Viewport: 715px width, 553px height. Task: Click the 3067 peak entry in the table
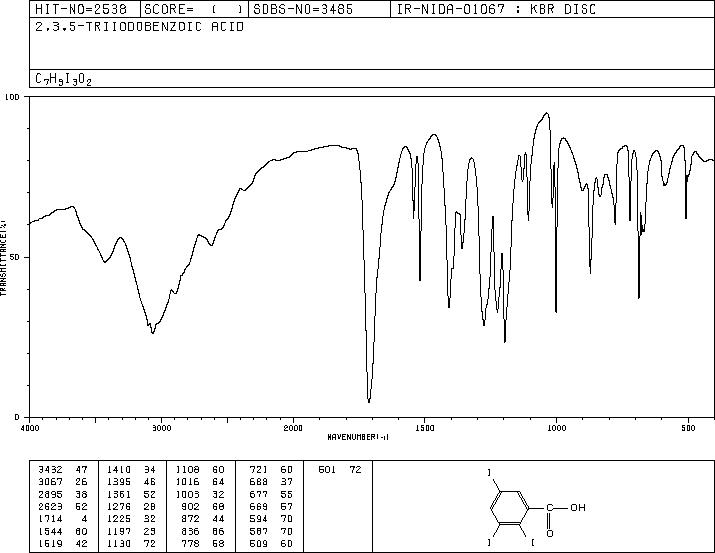point(63,482)
